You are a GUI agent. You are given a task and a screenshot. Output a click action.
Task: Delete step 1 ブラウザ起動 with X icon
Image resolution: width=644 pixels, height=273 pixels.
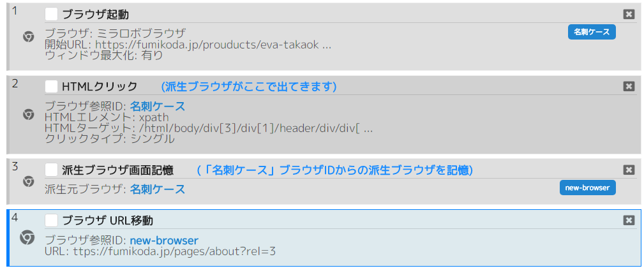629,14
